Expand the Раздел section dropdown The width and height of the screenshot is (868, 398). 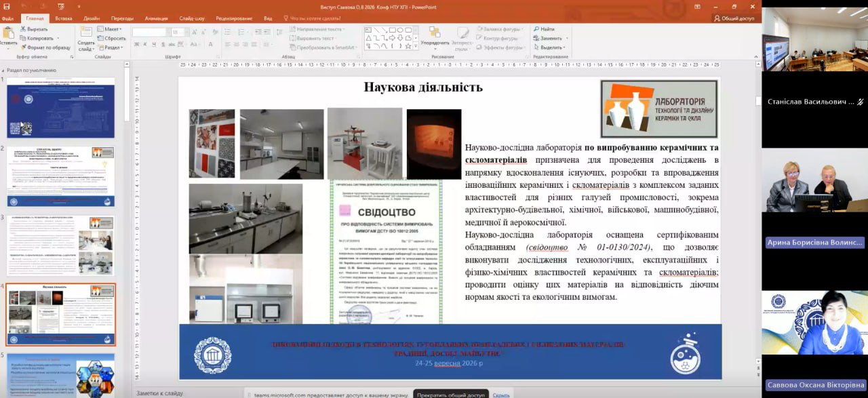point(111,47)
